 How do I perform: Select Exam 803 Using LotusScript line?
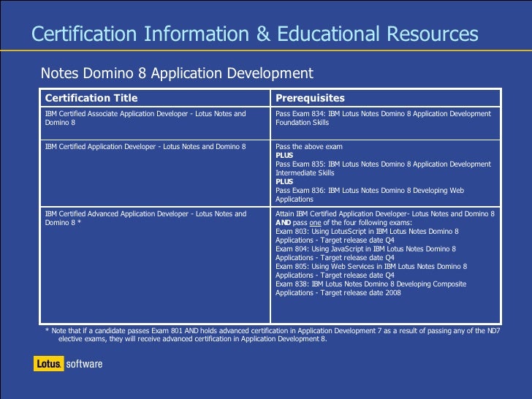(367, 236)
